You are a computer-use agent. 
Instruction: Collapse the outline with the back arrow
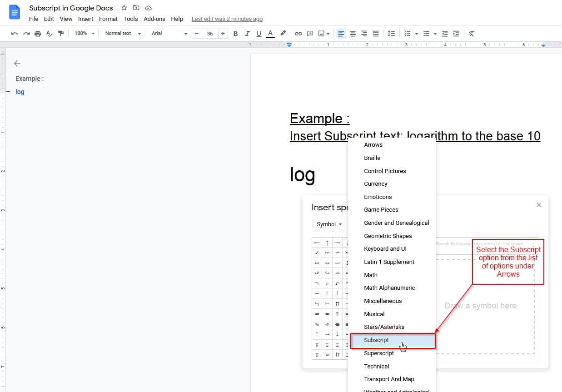pos(17,63)
